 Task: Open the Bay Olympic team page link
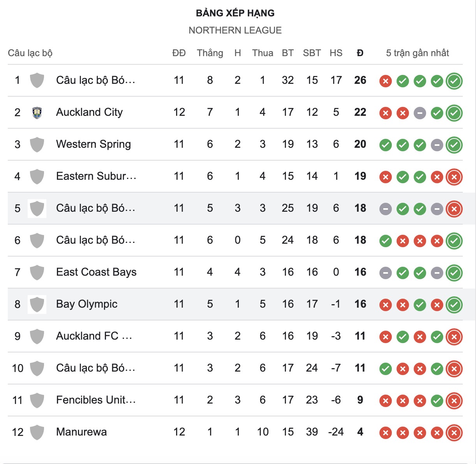86,305
